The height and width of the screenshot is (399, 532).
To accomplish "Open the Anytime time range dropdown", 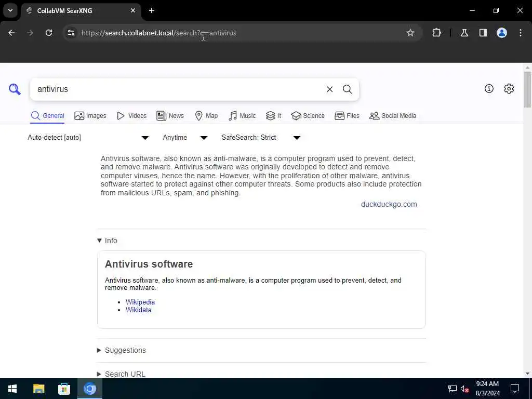I will [185, 137].
